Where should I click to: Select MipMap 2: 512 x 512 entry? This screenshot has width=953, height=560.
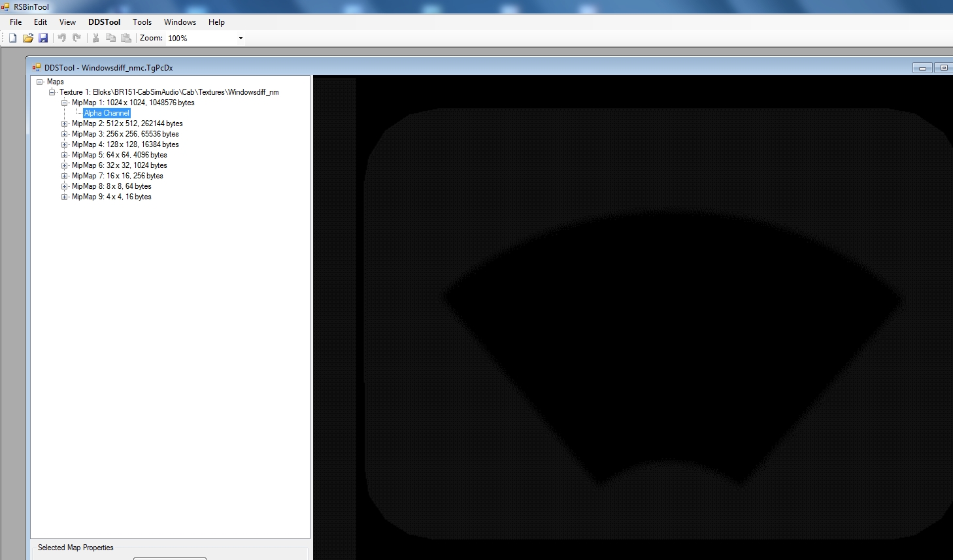click(x=127, y=124)
